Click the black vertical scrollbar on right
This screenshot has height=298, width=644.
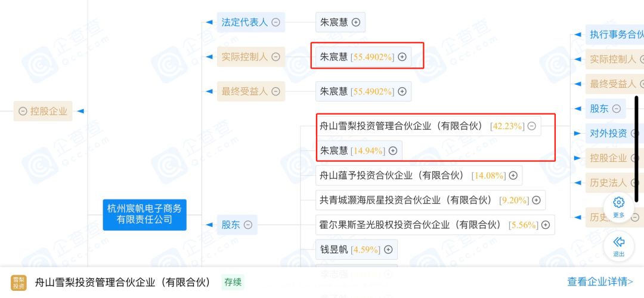coord(636,149)
